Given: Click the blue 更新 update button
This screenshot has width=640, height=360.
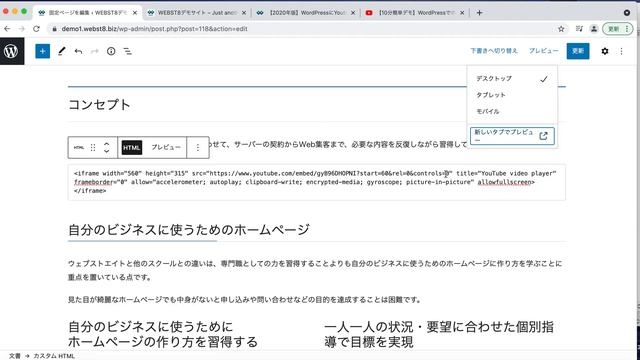Looking at the screenshot, I should tap(578, 51).
